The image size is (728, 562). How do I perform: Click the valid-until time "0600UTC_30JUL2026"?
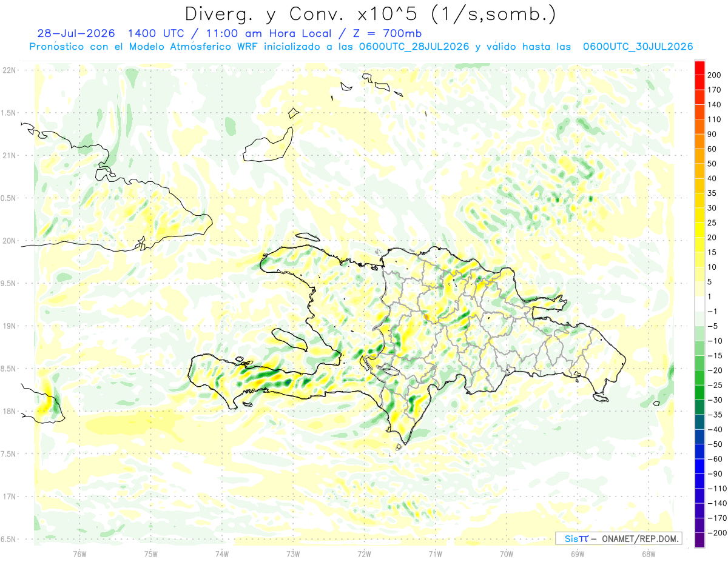[x=637, y=47]
